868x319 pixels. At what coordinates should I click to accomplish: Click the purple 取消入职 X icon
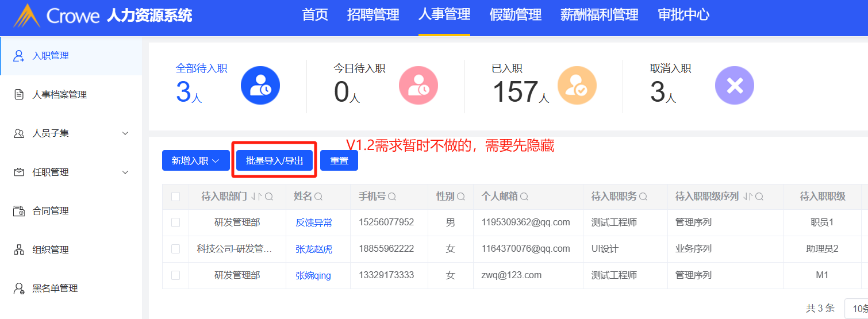(734, 86)
